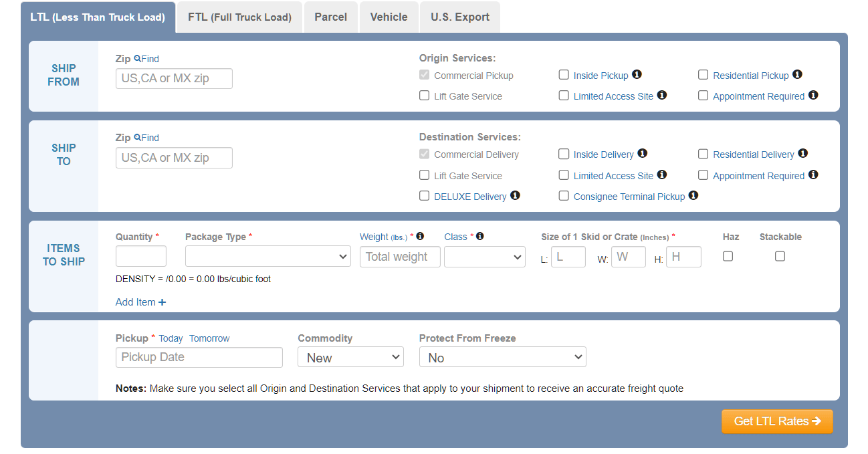
Task: Open the Vehicle tab
Action: pos(389,17)
